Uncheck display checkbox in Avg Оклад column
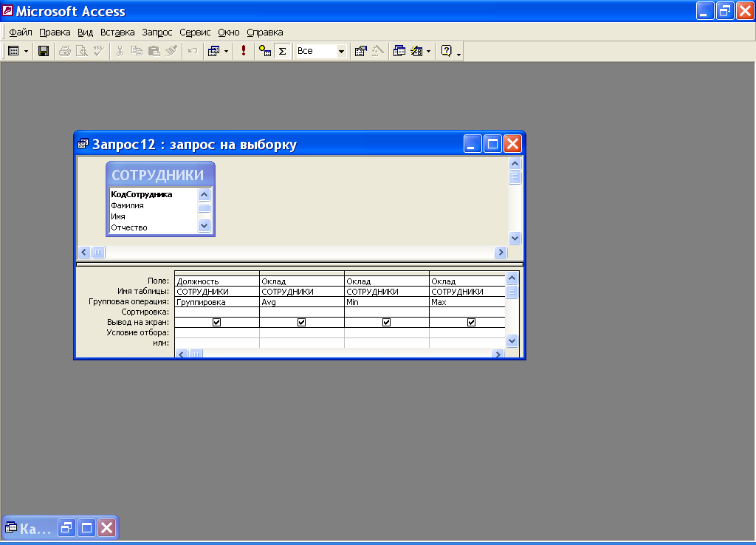Viewport: 756px width, 545px height. coord(301,322)
